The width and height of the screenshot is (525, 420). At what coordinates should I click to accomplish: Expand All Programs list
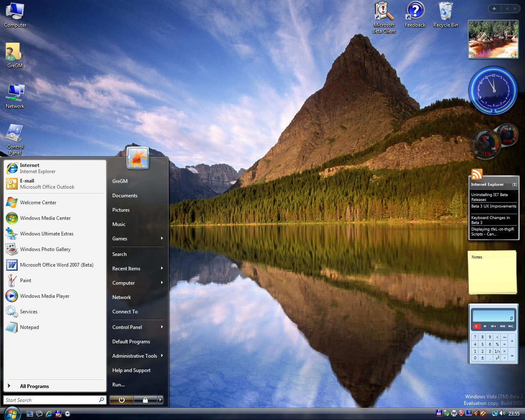pos(55,386)
